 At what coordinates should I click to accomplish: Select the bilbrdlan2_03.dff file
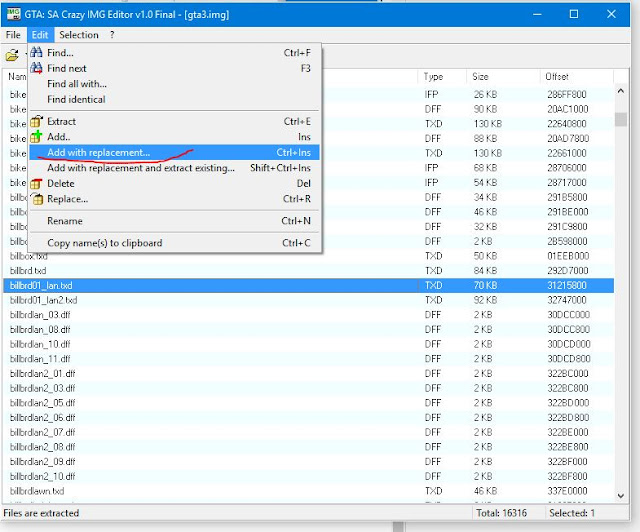(x=42, y=388)
